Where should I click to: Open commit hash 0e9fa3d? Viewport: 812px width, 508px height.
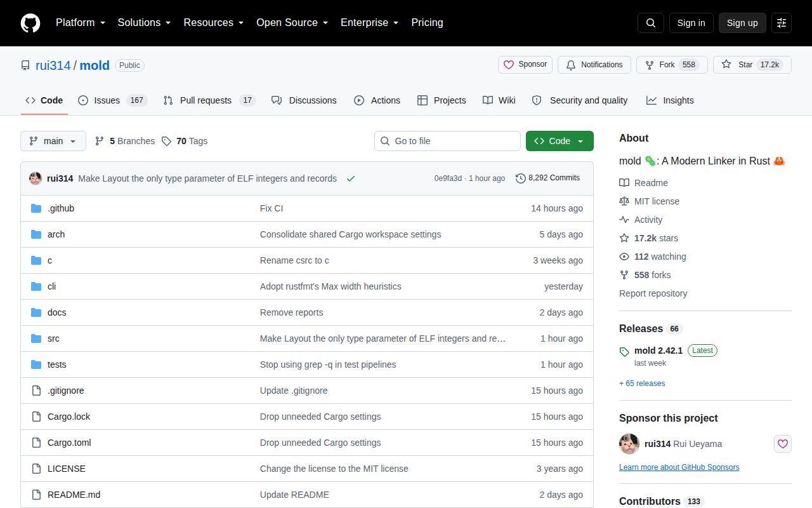click(x=448, y=178)
